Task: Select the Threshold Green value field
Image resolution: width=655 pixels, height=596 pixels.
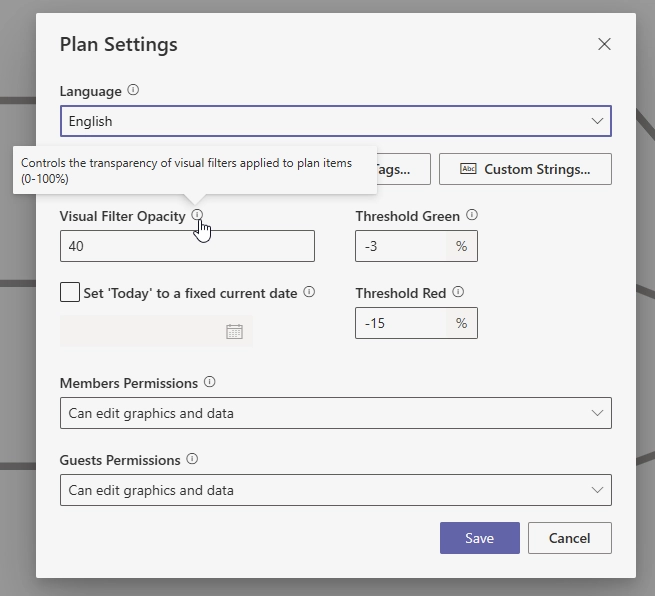Action: [400, 246]
